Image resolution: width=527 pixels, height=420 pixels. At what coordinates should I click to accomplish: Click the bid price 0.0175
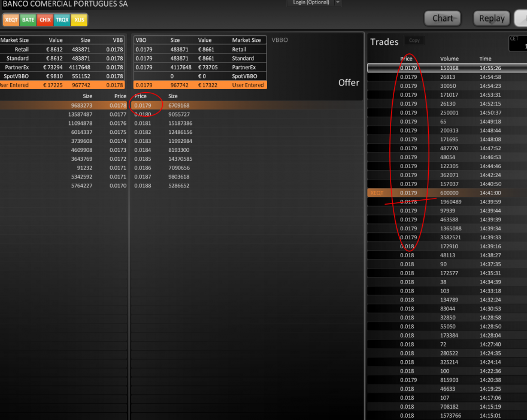pyautogui.click(x=117, y=132)
